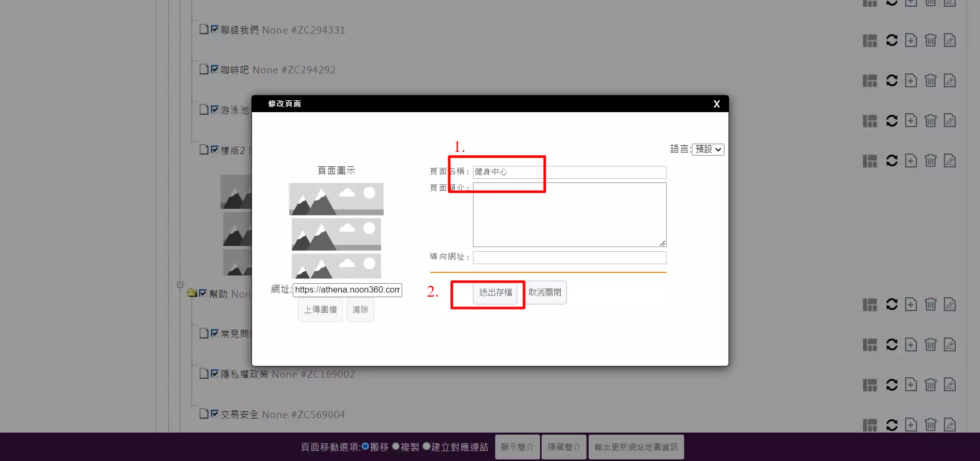
Task: Delete the 咖啡吧 page via its trash icon
Action: [930, 81]
